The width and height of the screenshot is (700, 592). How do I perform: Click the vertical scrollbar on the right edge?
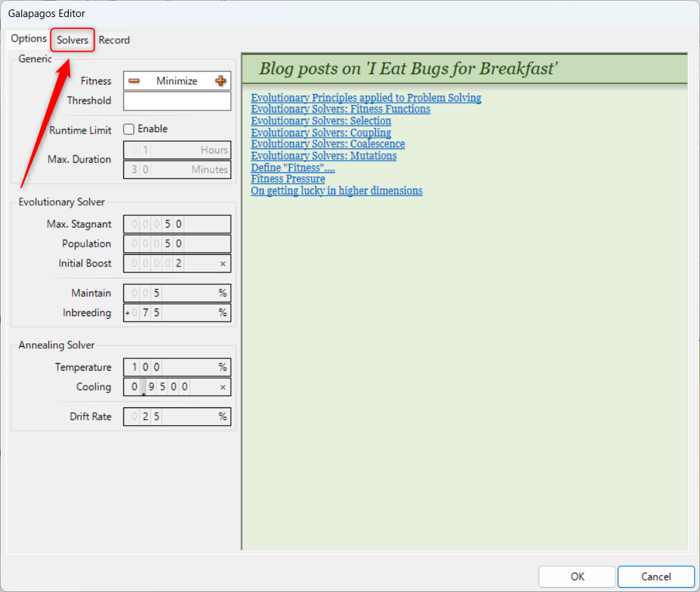(x=696, y=300)
